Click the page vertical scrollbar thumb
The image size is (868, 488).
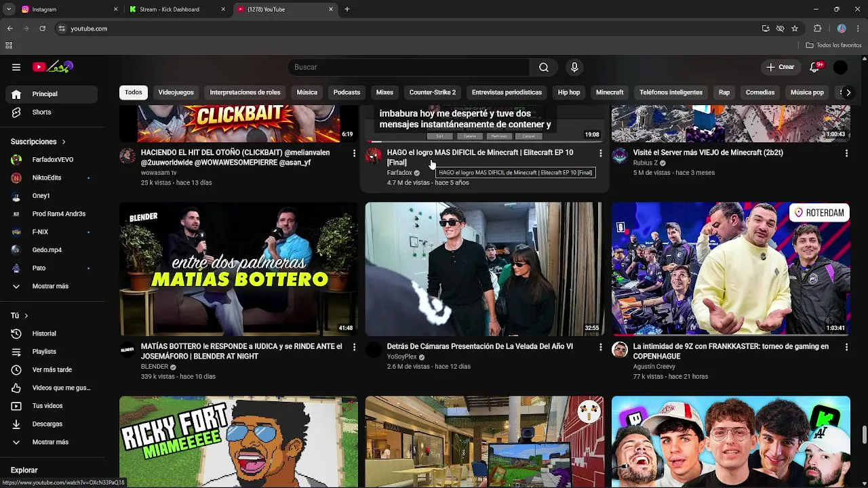coord(864,434)
